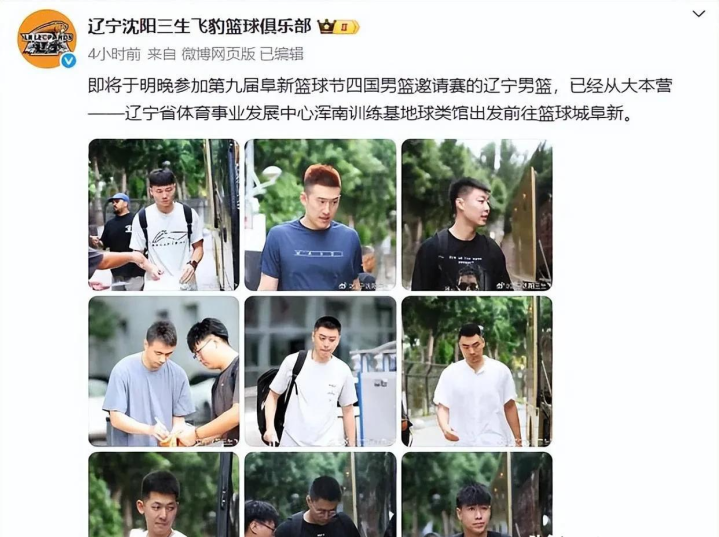Open the bottom-left partially visible photo
Viewport: 719px width, 537px height.
pos(164,494)
